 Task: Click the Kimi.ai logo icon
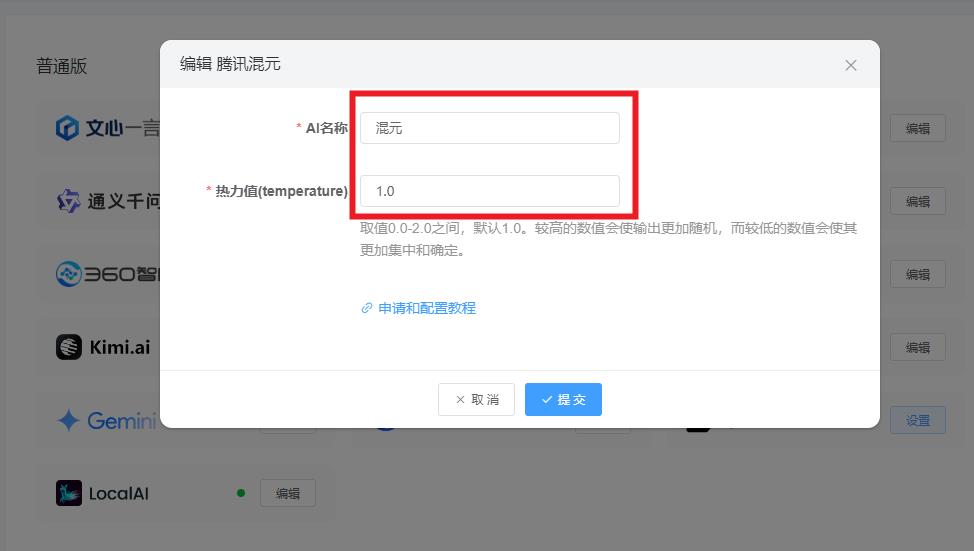68,347
